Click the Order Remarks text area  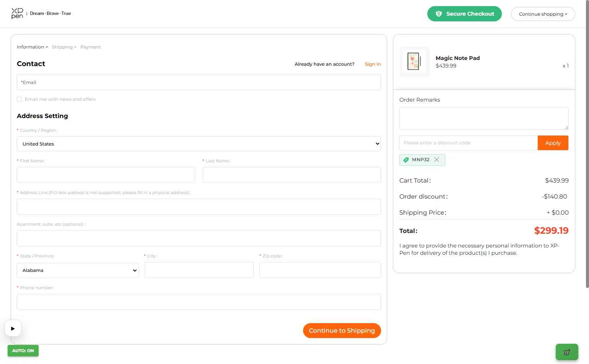point(484,118)
